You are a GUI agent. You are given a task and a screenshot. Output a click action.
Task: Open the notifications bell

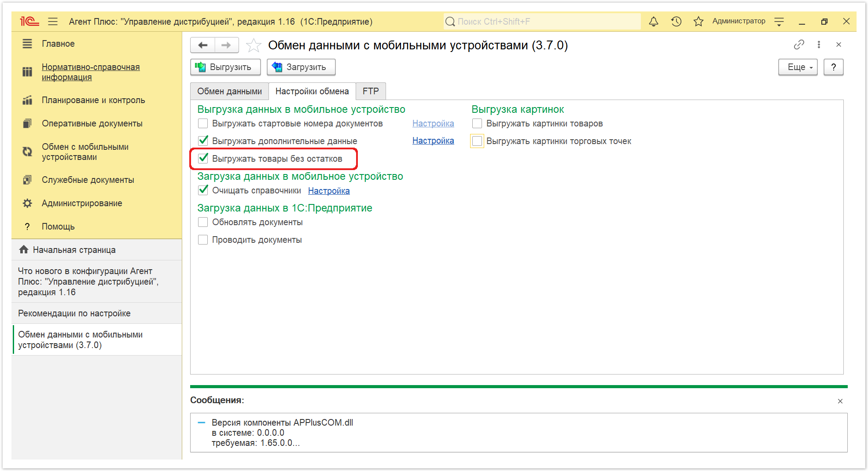654,21
